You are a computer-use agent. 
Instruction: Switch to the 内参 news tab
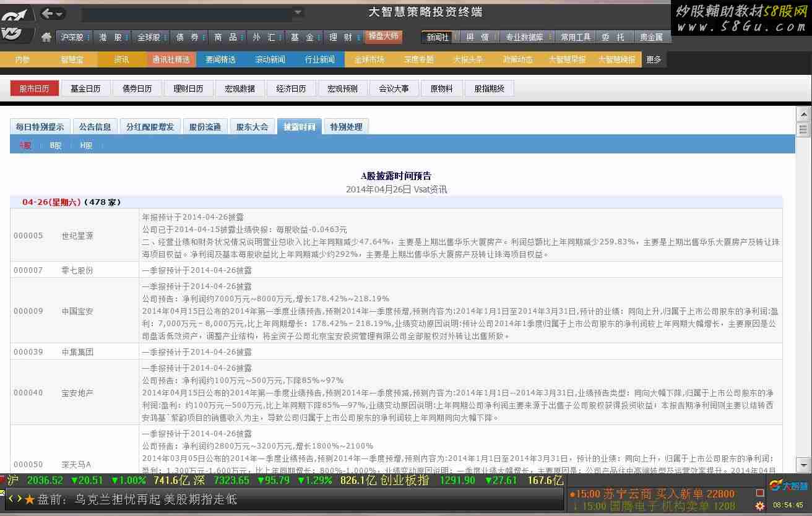[23, 59]
